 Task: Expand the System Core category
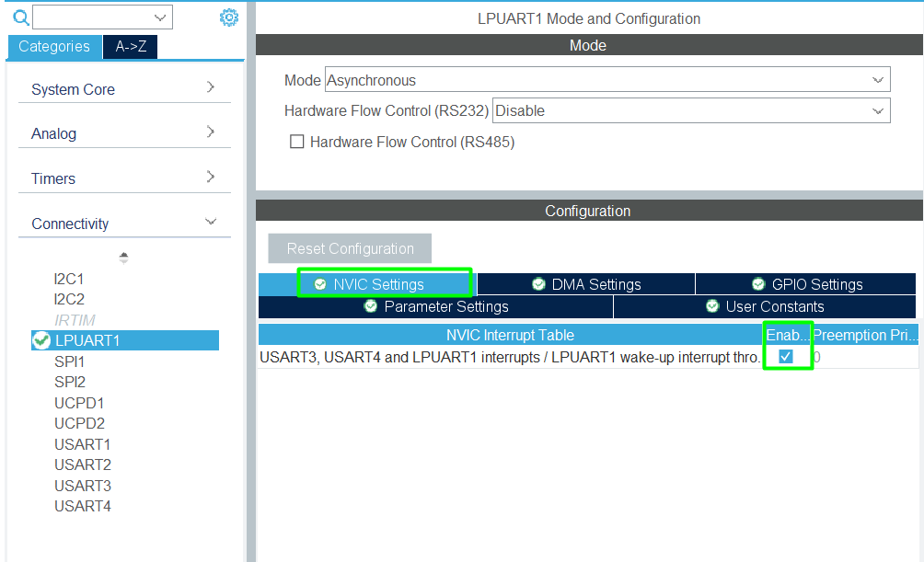[x=124, y=89]
